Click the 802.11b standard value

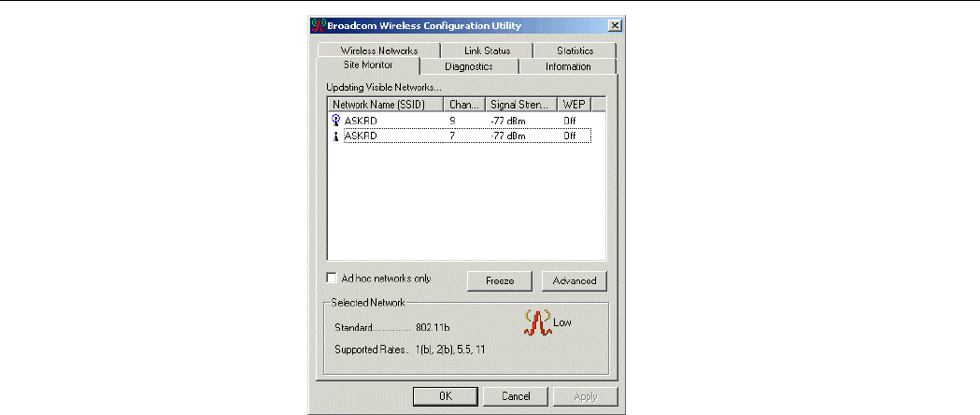(x=432, y=327)
